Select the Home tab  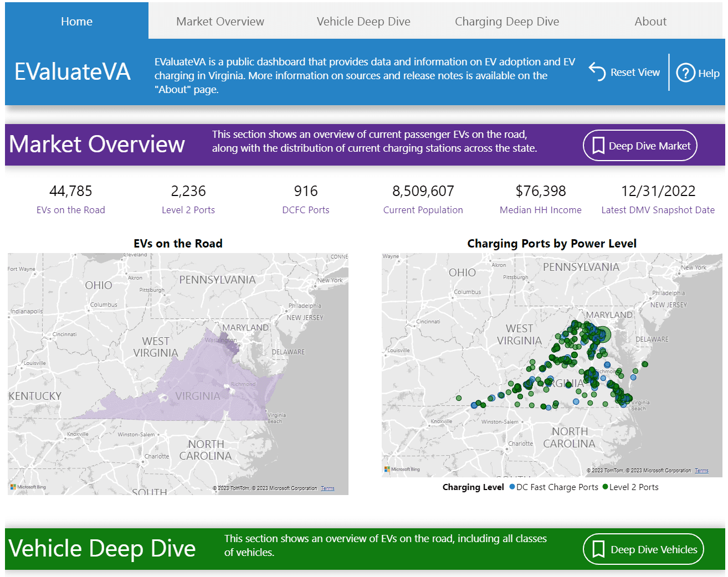click(x=76, y=22)
